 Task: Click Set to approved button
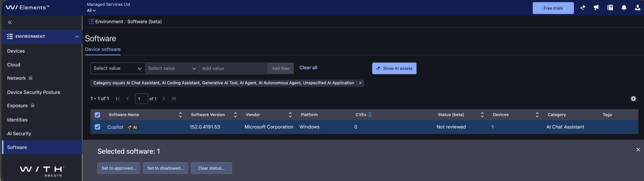(x=119, y=168)
